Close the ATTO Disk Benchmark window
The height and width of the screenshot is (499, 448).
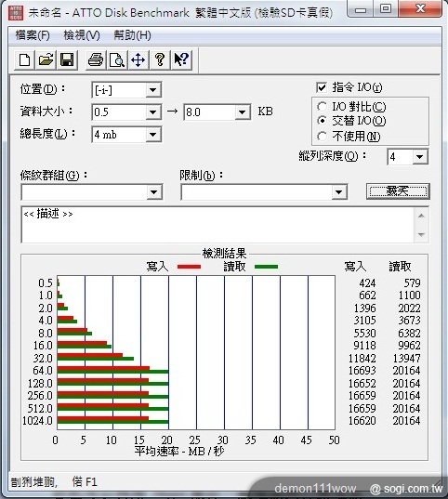tap(420, 9)
